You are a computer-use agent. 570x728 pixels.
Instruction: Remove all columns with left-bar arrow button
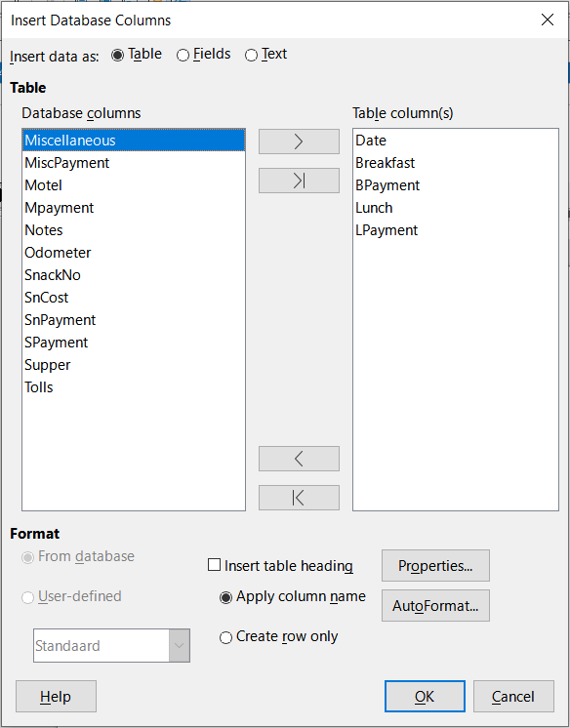(299, 498)
